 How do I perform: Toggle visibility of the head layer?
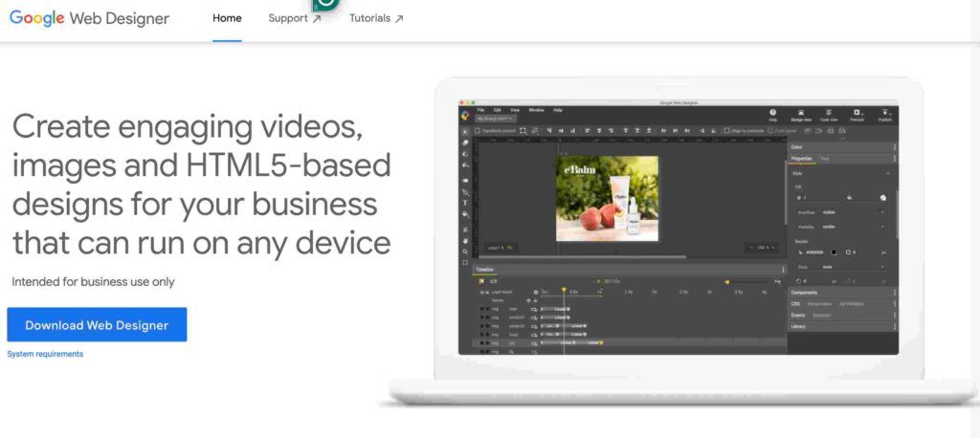click(x=482, y=335)
